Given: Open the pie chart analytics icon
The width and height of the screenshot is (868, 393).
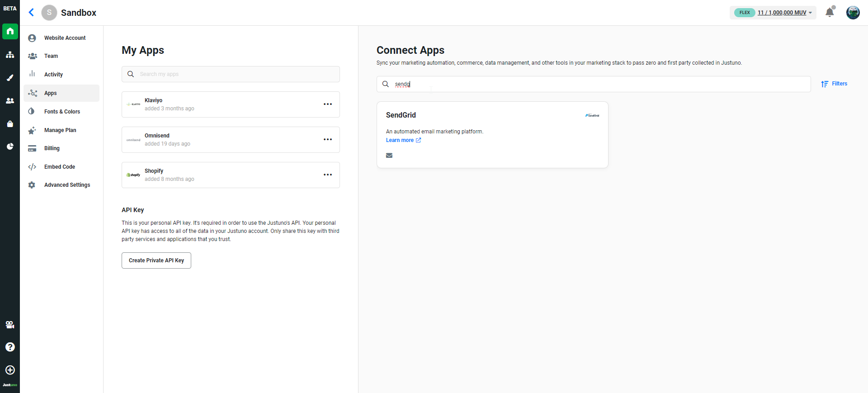Looking at the screenshot, I should 10,147.
